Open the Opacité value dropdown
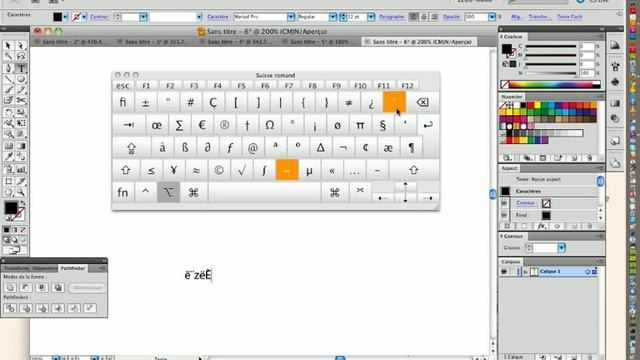This screenshot has width=640, height=360. (492, 17)
